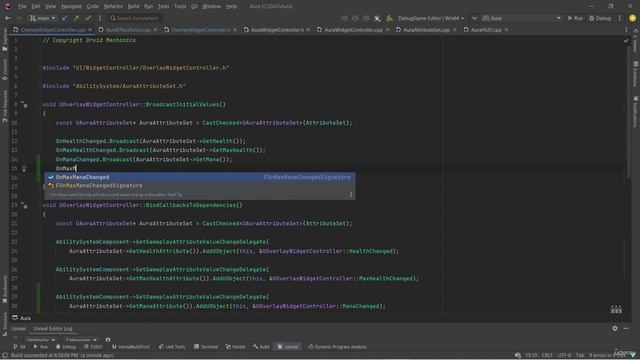Screen dimensions: 640x360
Task: Open the DebugGame Editor Win64 configuration dropdown
Action: tap(431, 18)
